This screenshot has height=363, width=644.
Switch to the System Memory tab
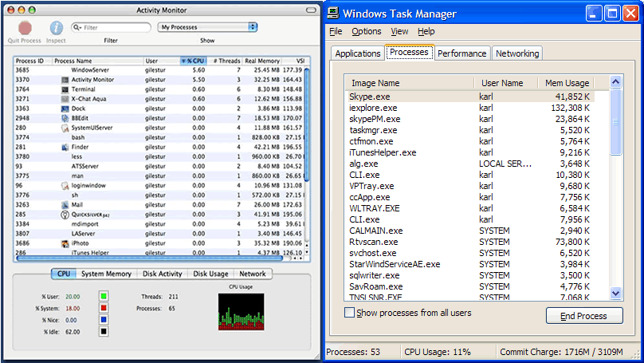click(106, 274)
